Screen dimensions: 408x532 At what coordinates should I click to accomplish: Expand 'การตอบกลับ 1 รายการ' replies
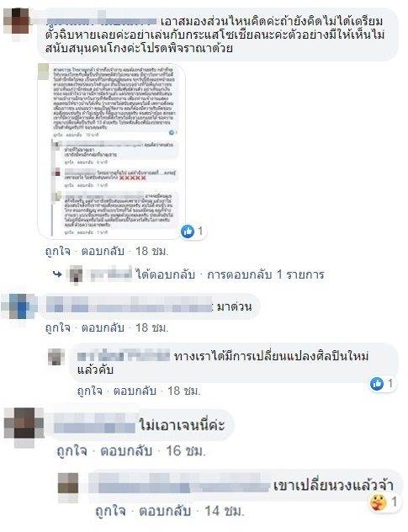[266, 274]
